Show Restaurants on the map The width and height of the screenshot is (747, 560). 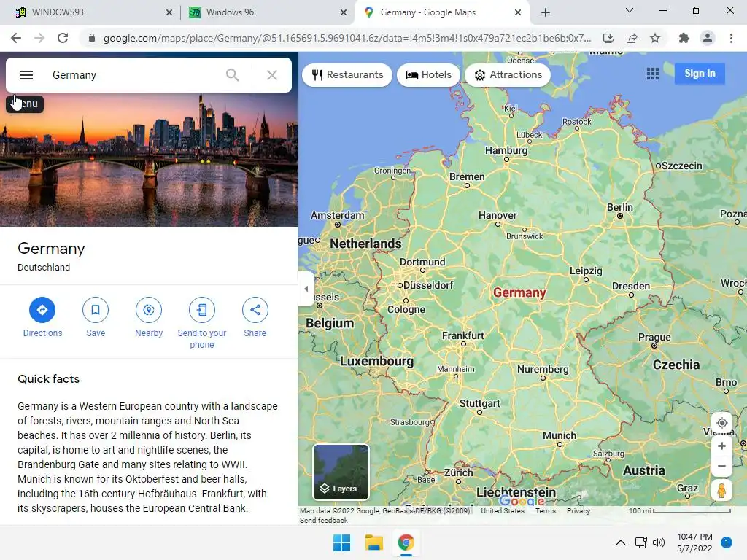(347, 75)
